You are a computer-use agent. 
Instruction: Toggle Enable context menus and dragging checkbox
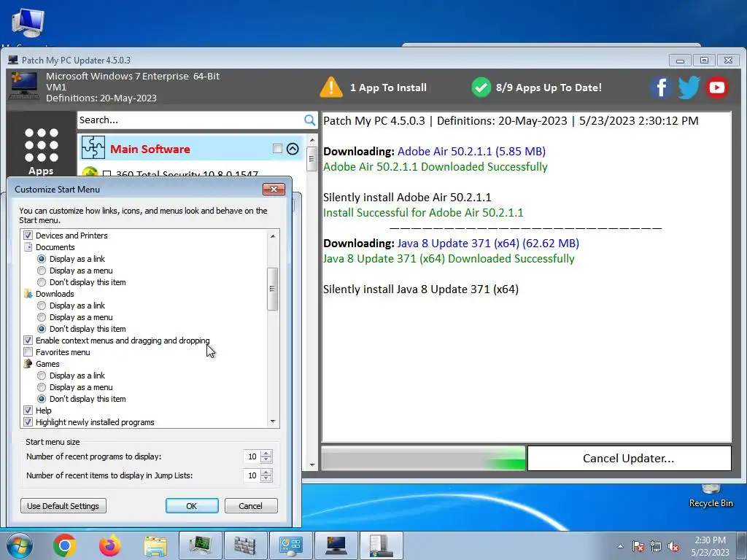(28, 341)
